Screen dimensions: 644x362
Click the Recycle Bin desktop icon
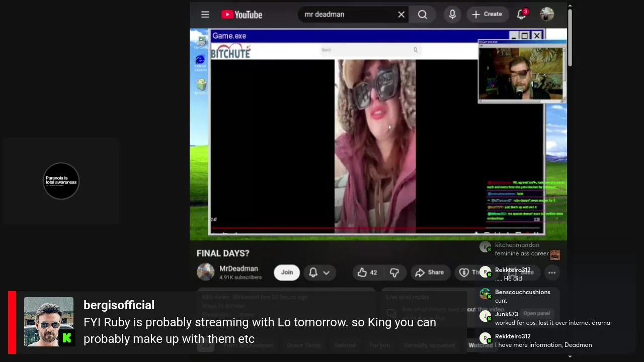pos(201,86)
